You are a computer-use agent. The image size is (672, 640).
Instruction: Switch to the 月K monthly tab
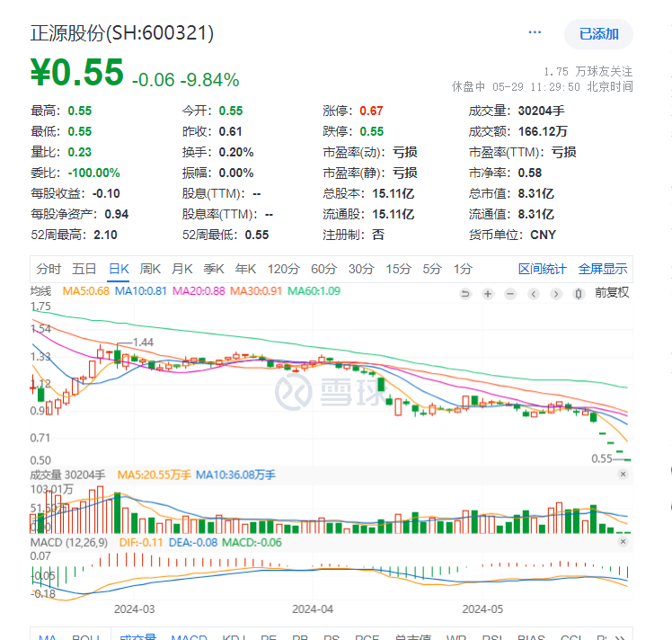(x=181, y=269)
